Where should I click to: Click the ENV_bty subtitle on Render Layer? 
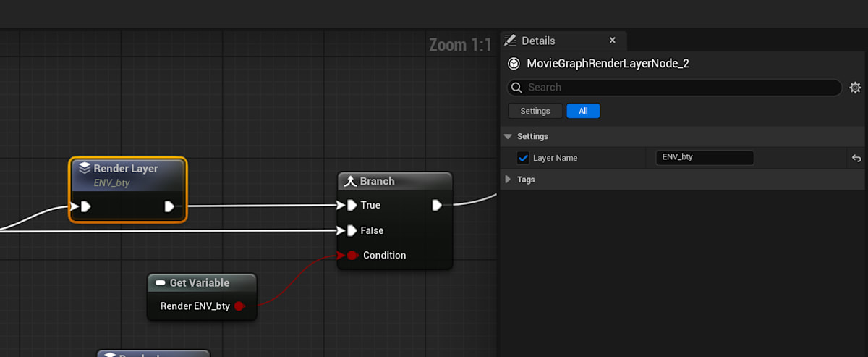(x=111, y=183)
